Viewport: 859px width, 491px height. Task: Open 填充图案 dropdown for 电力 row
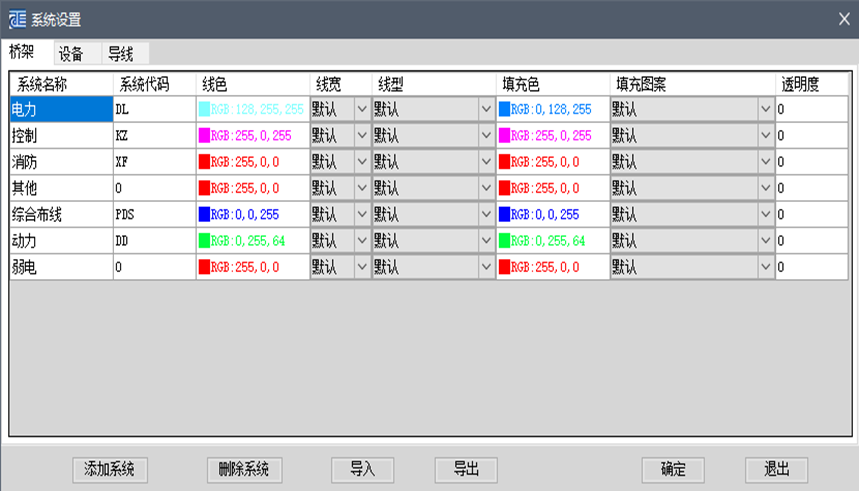(766, 109)
